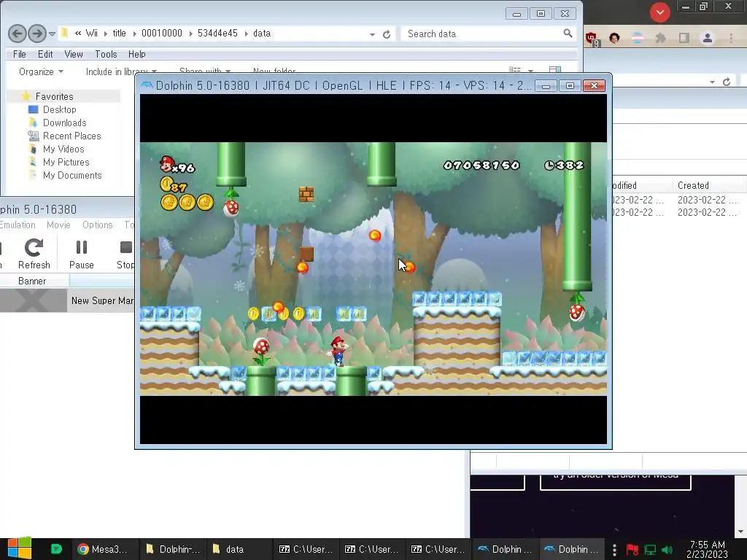The width and height of the screenshot is (747, 560).
Task: Show hidden tray icons dots
Action: 614,550
